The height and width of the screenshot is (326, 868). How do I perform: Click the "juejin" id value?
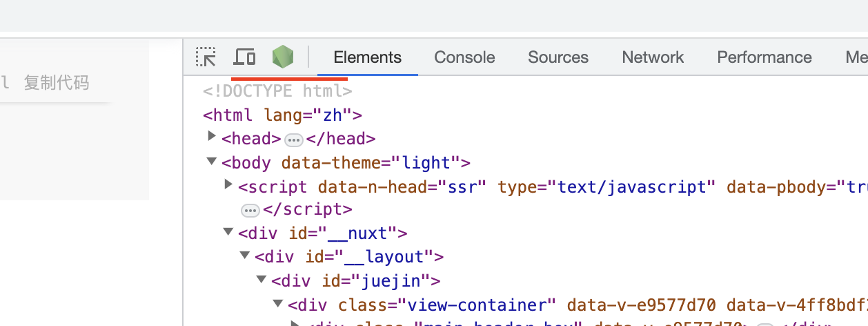391,281
